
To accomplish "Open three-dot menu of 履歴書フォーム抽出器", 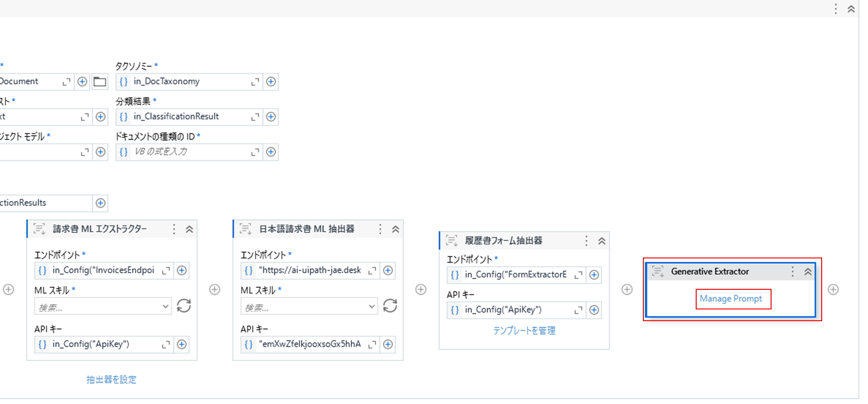I will 586,241.
